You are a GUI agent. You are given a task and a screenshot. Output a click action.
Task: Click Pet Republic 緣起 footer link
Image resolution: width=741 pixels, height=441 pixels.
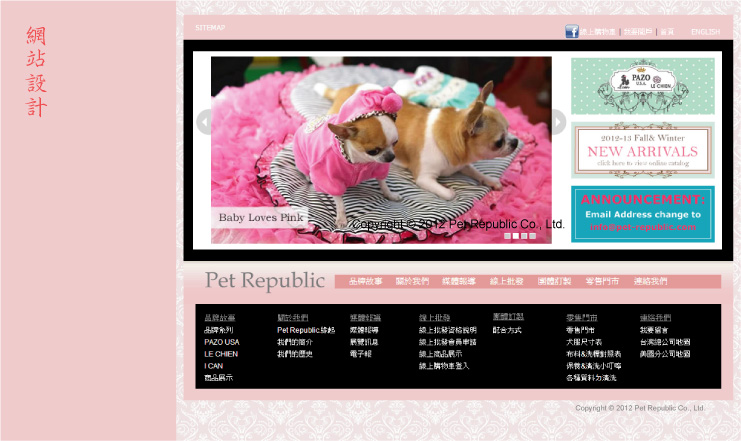(306, 330)
